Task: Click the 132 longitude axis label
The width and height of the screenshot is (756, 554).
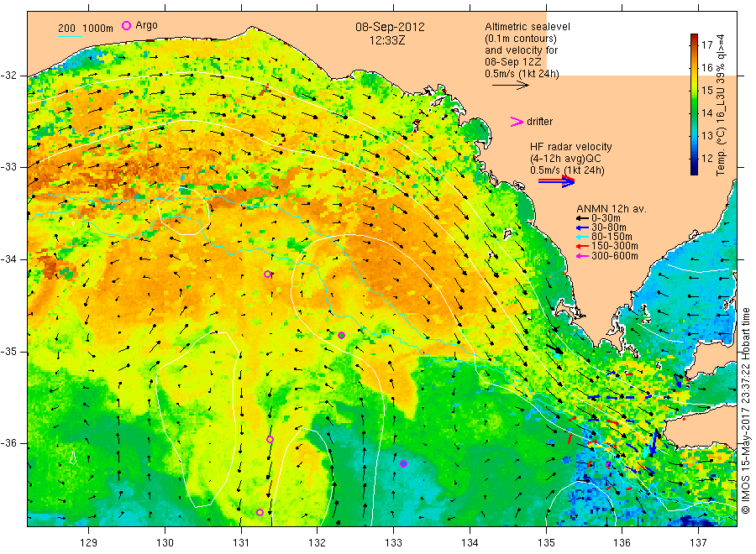Action: 318,543
